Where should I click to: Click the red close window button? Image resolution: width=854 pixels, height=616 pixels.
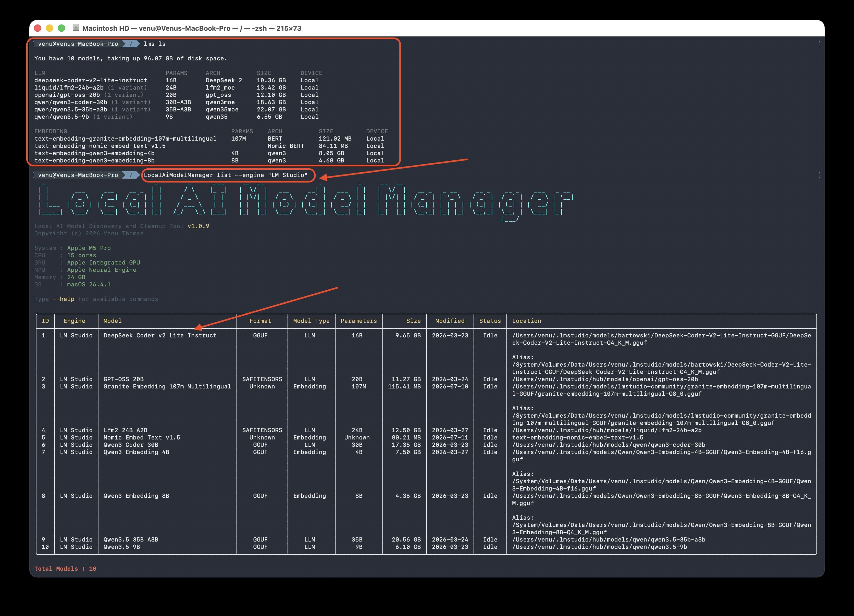pyautogui.click(x=37, y=28)
